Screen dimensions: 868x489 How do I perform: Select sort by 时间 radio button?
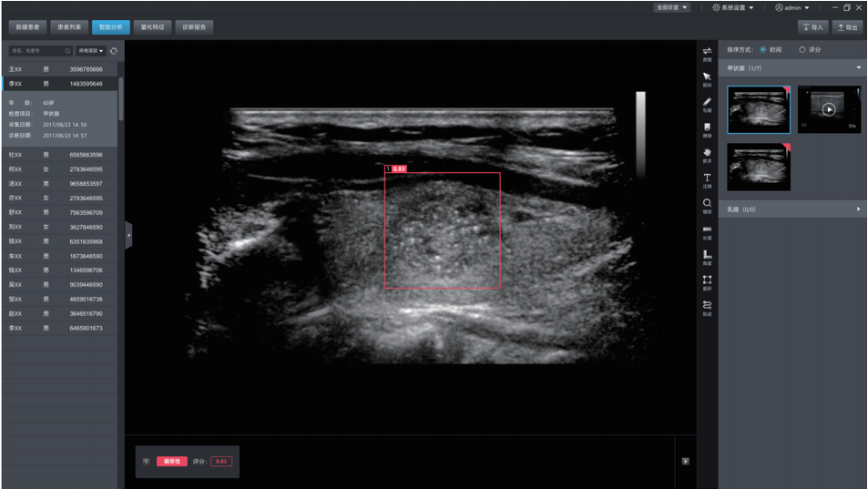[763, 50]
